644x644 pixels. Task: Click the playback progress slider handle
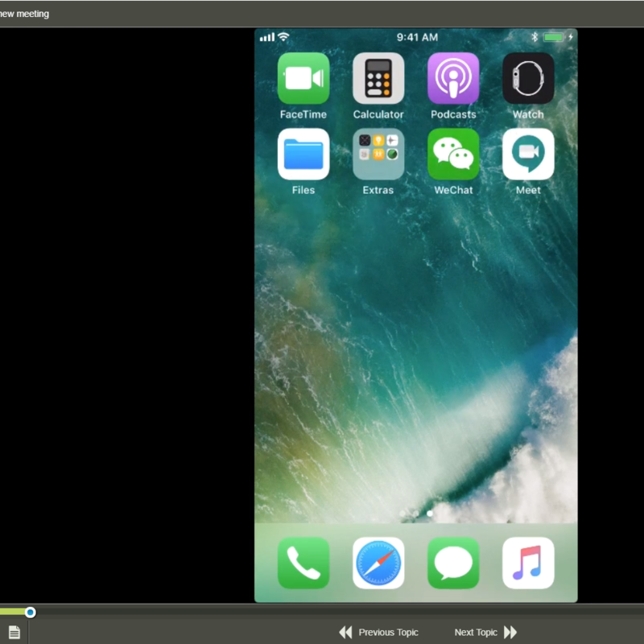(x=30, y=613)
